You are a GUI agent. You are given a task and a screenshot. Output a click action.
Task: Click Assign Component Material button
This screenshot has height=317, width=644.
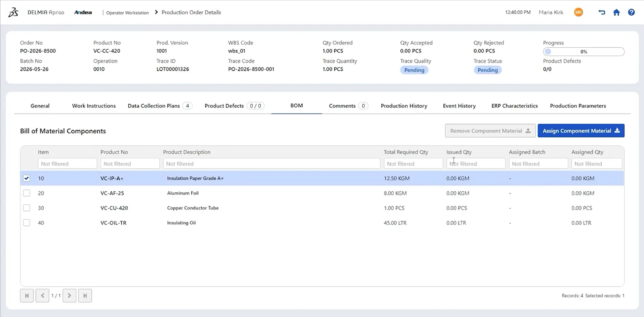[581, 131]
